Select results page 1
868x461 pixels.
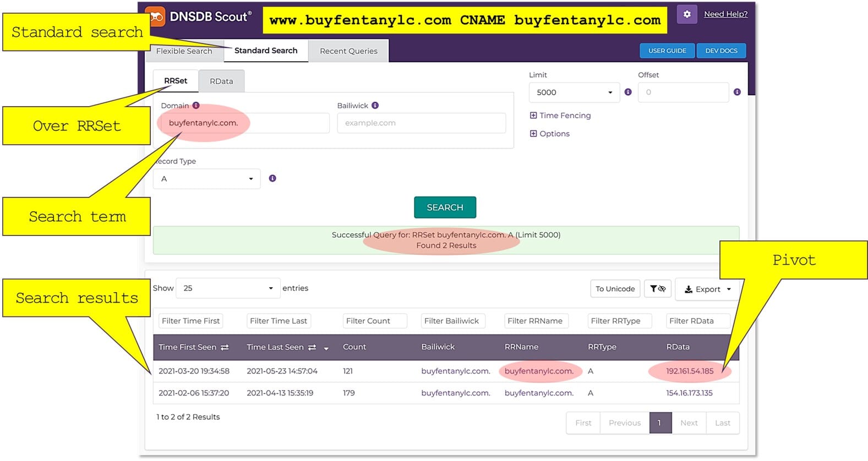tap(659, 423)
